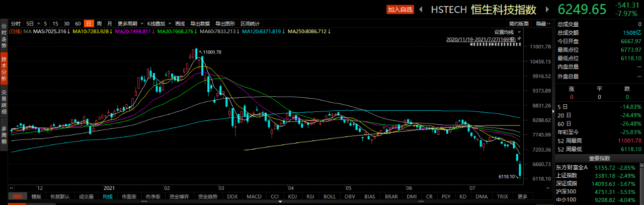Select the TRIX indicator
Viewport: 644px width, 205px height.
tap(502, 196)
